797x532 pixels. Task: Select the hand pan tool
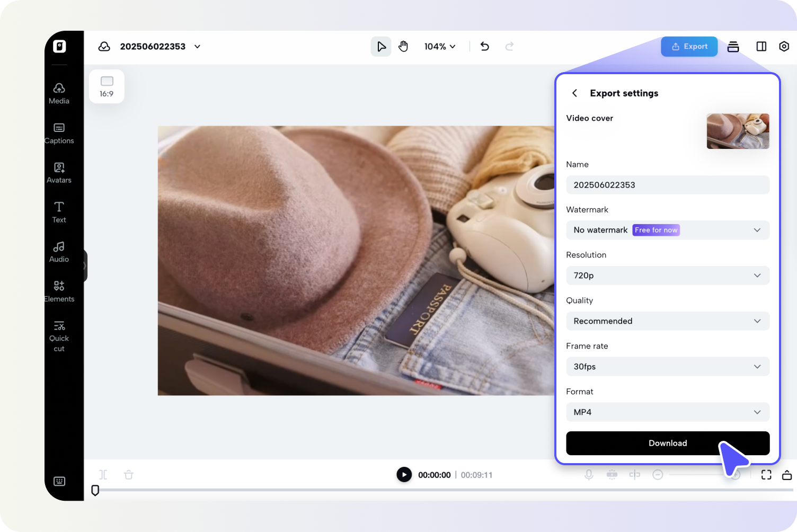point(403,46)
